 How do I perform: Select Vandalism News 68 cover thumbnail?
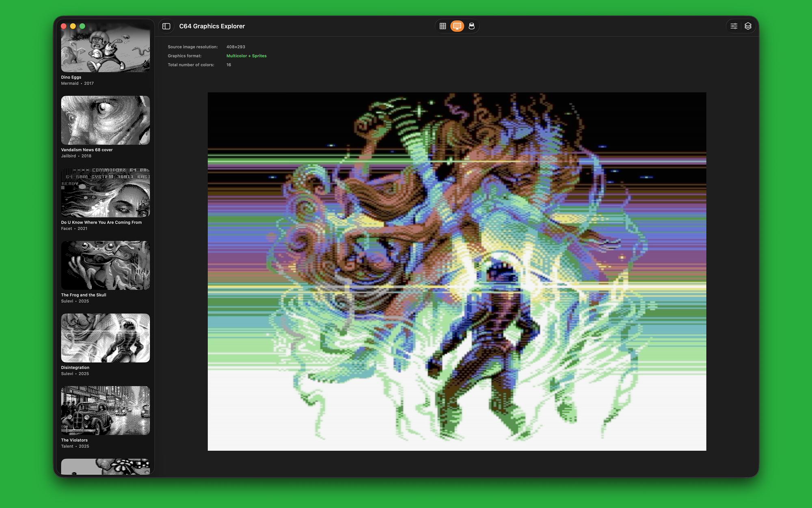105,120
